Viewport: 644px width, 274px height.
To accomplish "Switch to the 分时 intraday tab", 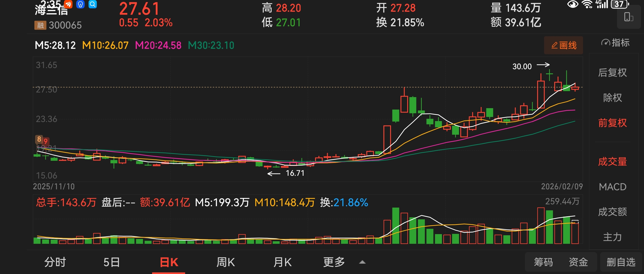I will [x=55, y=262].
